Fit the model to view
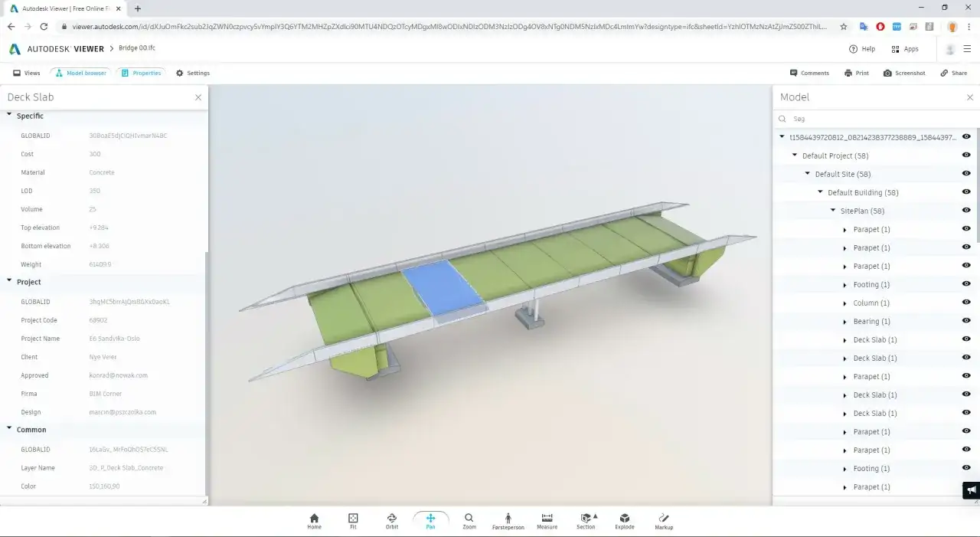The height and width of the screenshot is (537, 980). coord(353,521)
